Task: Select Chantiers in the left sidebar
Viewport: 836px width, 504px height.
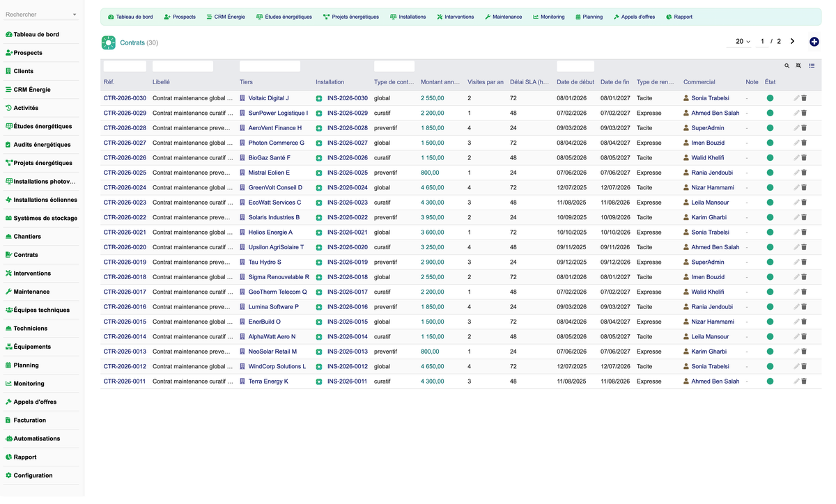Action: pos(27,237)
